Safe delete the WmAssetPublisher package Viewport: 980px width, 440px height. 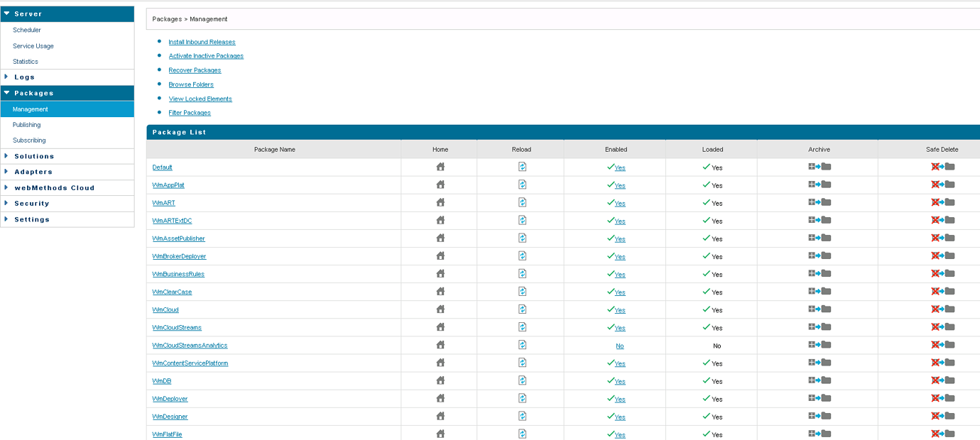[943, 238]
